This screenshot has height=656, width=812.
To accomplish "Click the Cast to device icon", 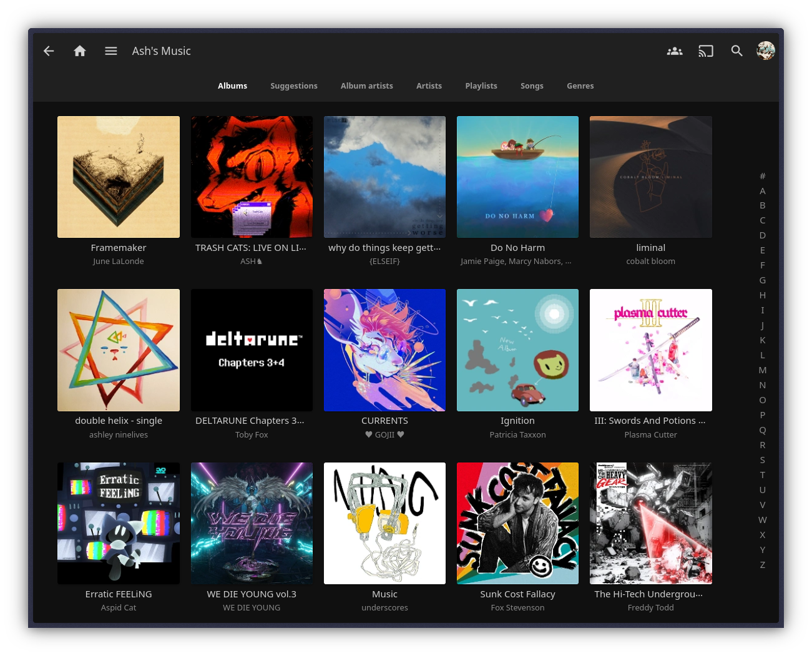I will pos(705,51).
